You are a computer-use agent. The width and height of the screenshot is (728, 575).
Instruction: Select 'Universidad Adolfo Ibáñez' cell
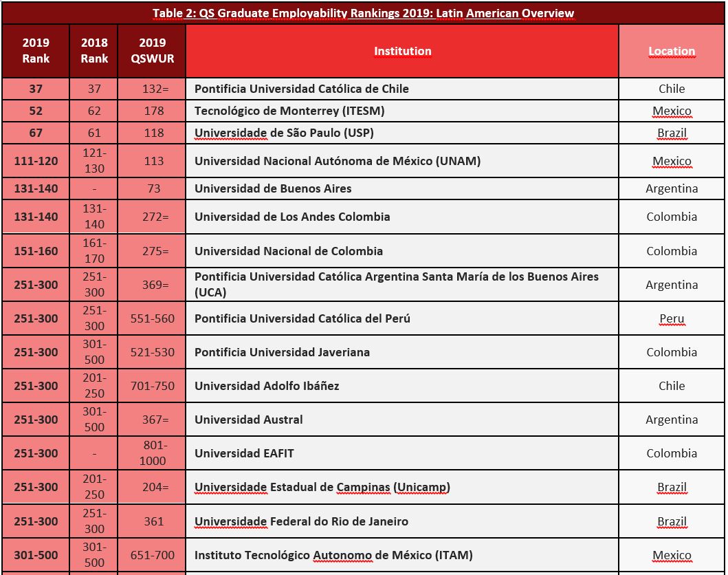click(x=402, y=385)
